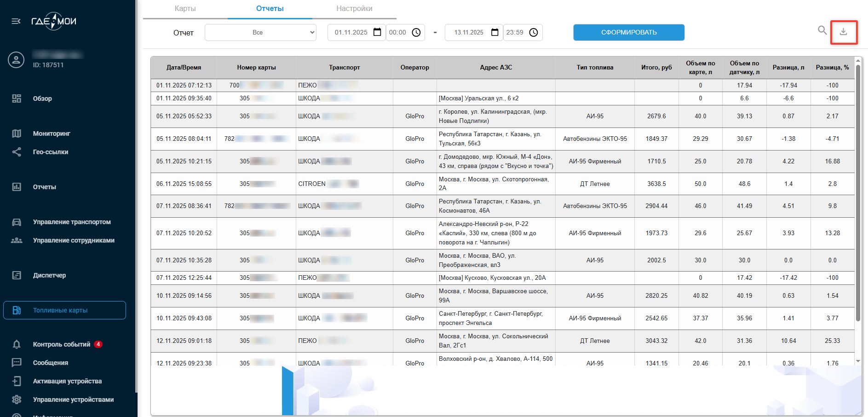Click the user profile avatar icon
The height and width of the screenshot is (417, 868).
[16, 60]
